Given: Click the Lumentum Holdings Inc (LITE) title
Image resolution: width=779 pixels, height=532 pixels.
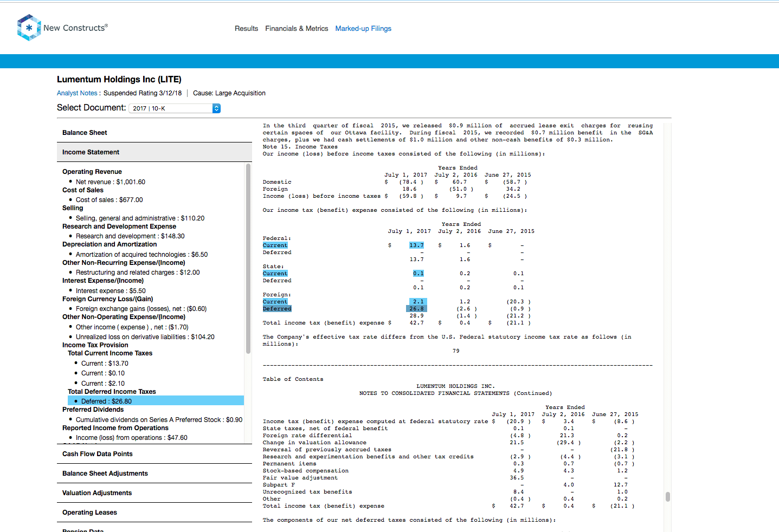Looking at the screenshot, I should point(119,80).
